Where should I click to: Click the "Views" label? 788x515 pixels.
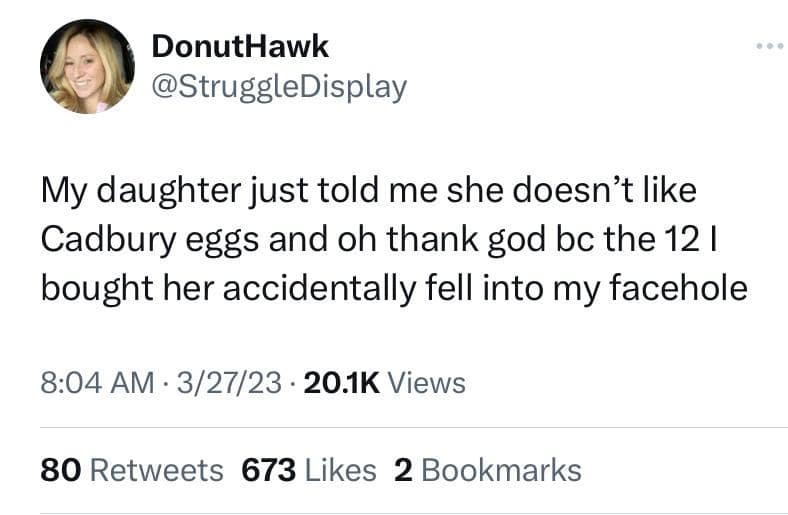click(x=426, y=382)
